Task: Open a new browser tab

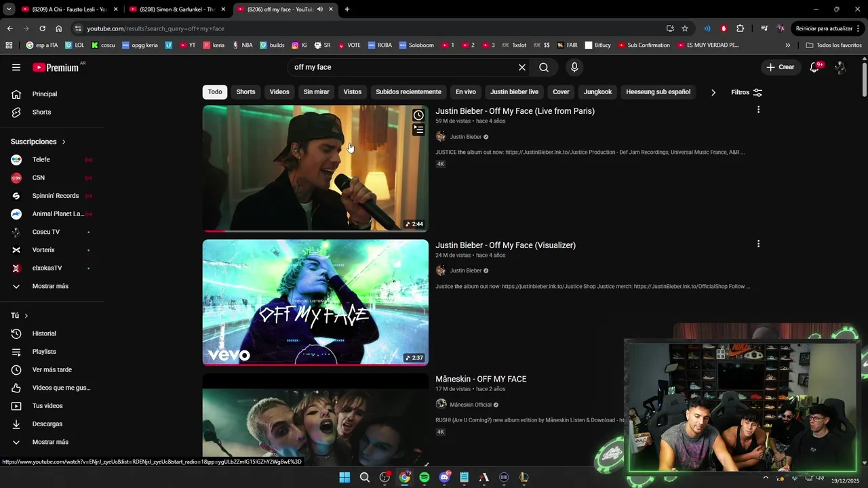Action: pos(347,9)
